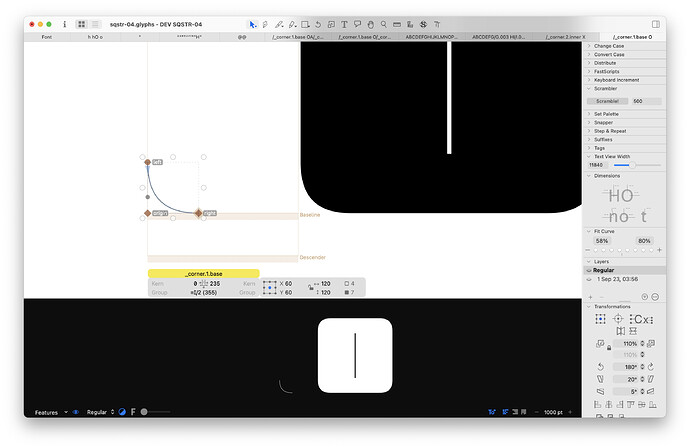Click the Scramble! button
This screenshot has height=448, width=690.
click(607, 101)
